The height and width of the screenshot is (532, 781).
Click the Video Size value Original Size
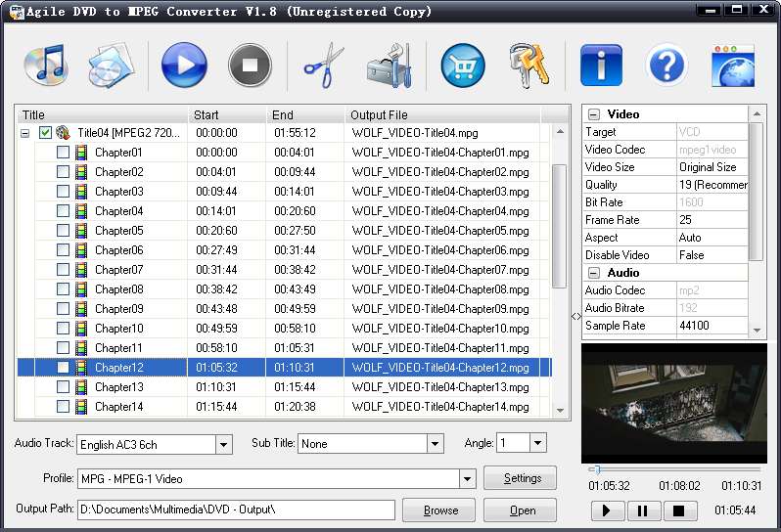click(x=712, y=167)
